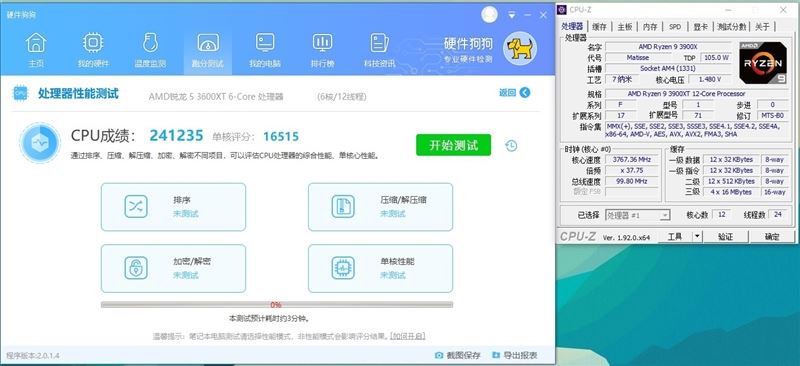Click the AMD锐龙 5 3600XT processor name
Viewport: 800px width, 366px height.
click(x=216, y=96)
